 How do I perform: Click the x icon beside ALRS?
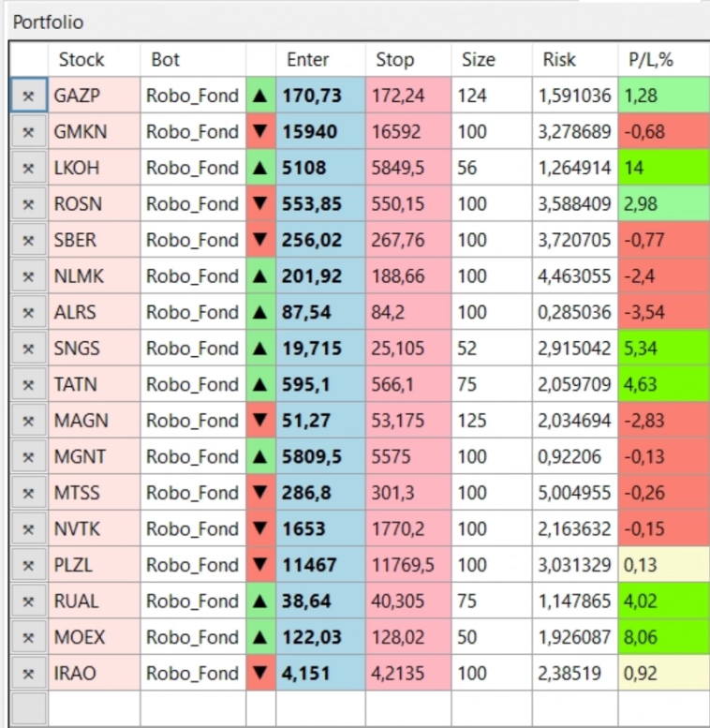pos(28,312)
